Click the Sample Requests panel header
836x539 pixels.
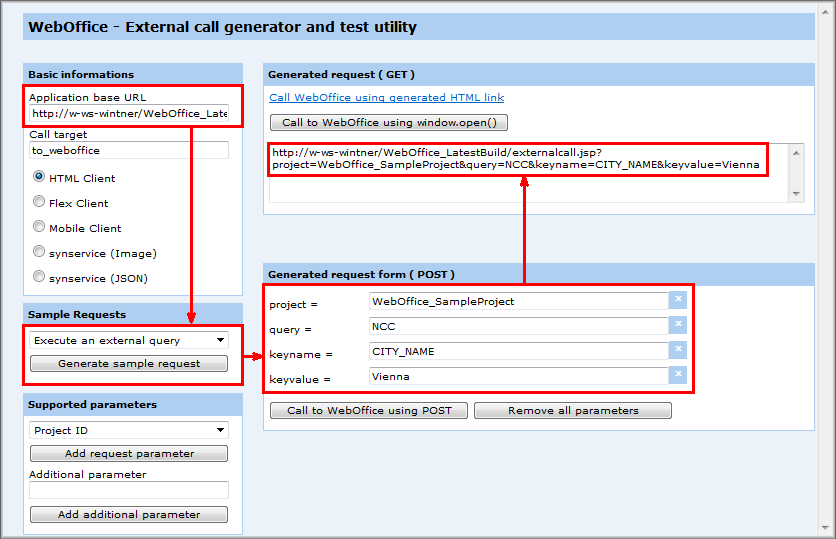(133, 315)
